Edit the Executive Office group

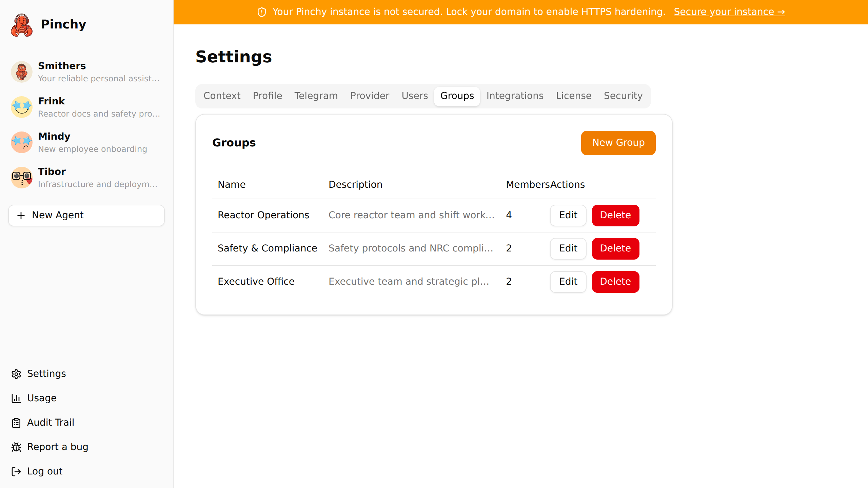[568, 282]
